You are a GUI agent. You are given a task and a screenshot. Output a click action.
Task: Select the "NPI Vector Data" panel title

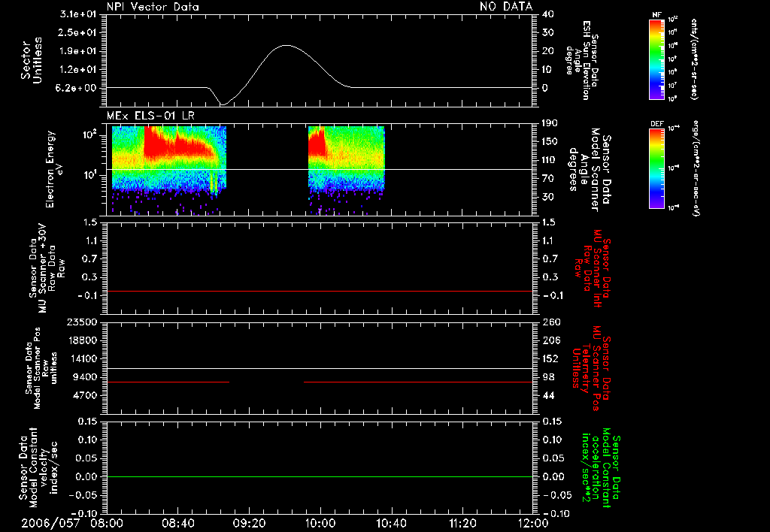(153, 7)
